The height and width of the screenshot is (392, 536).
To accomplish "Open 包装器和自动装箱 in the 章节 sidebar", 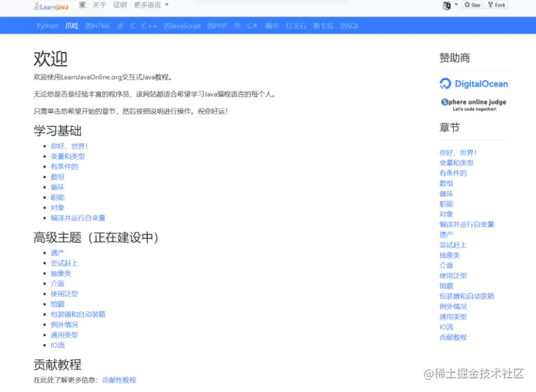I will 466,296.
